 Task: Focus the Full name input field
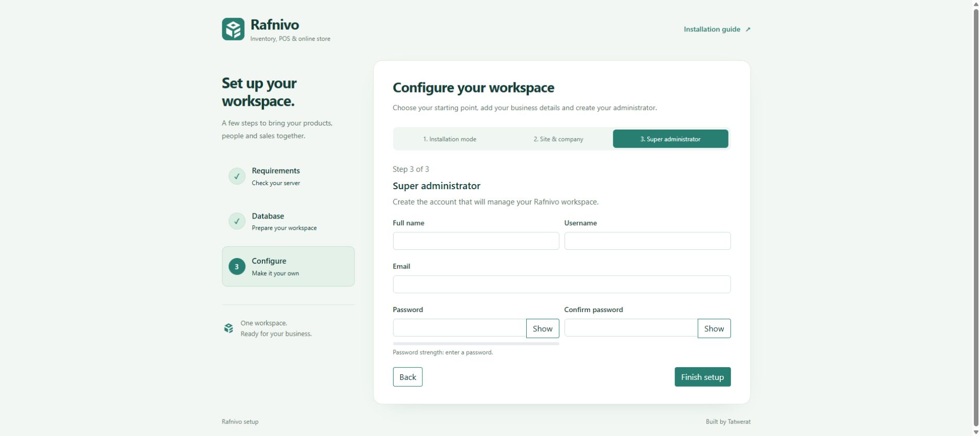(x=476, y=241)
